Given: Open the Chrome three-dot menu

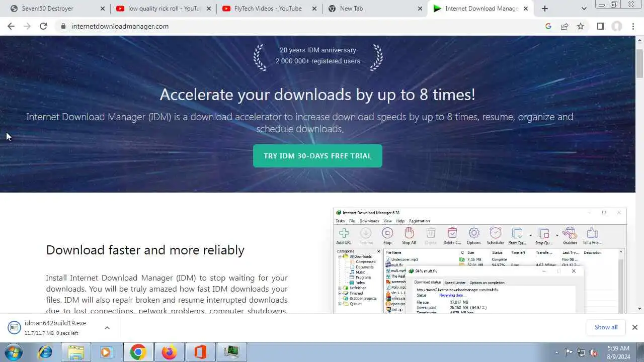Looking at the screenshot, I should tap(633, 26).
